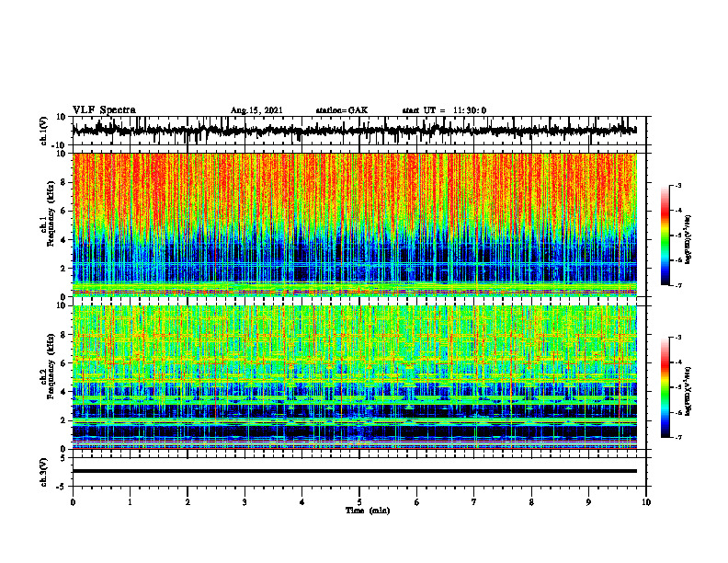Click '-6' on the ch.2 colorbar

[678, 412]
